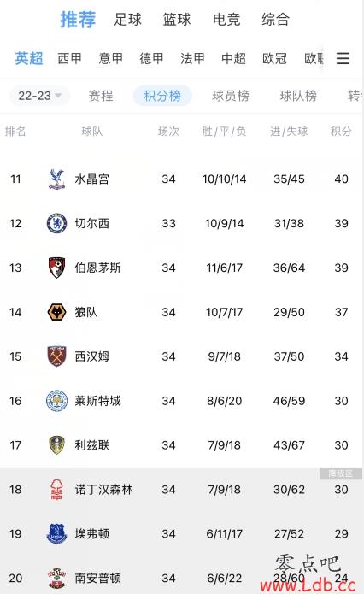This screenshot has height=594, width=364.
Task: Open the 赛程 schedule view
Action: coord(101,96)
